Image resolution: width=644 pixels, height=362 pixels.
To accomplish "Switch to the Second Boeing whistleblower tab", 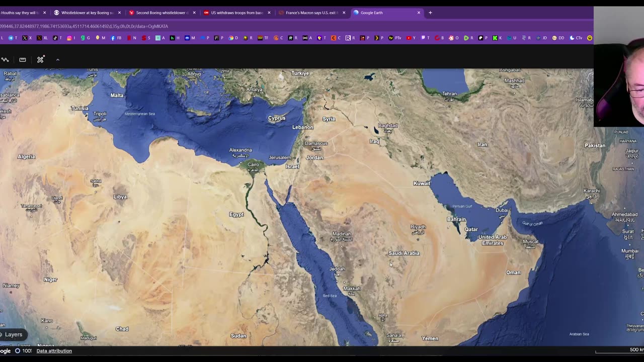I will coord(162,13).
